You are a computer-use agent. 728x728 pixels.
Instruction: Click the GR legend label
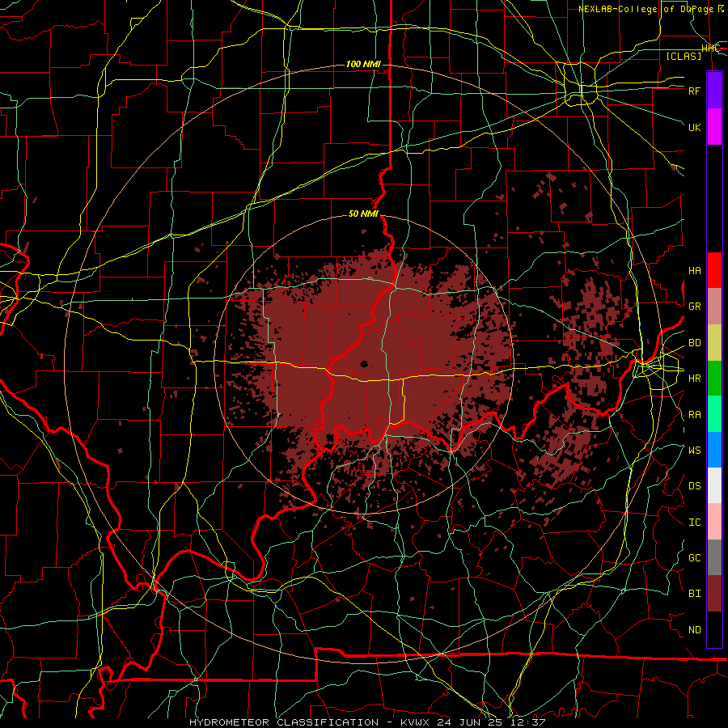point(695,307)
